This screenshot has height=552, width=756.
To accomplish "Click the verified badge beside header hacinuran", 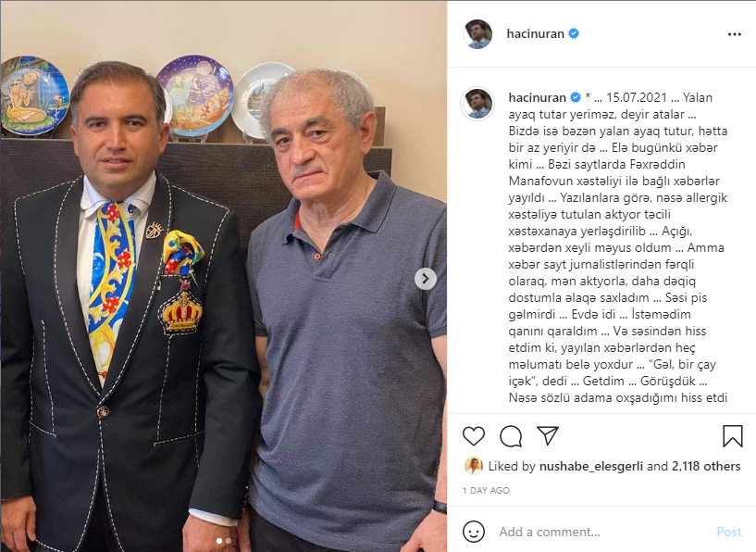I will click(x=574, y=33).
